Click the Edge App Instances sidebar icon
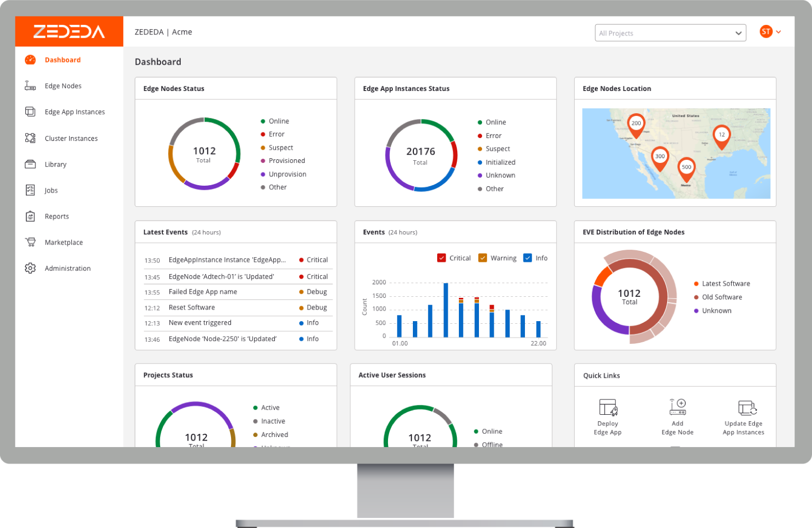The width and height of the screenshot is (812, 528). 30,112
